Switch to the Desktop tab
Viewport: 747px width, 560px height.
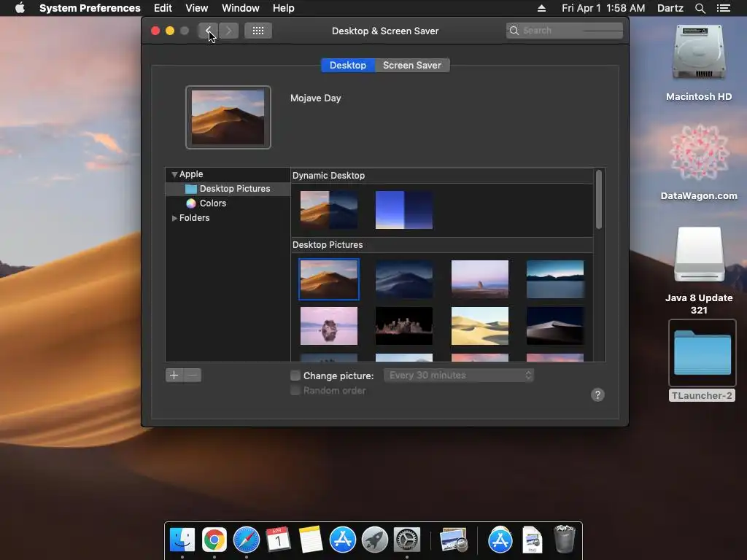(348, 65)
